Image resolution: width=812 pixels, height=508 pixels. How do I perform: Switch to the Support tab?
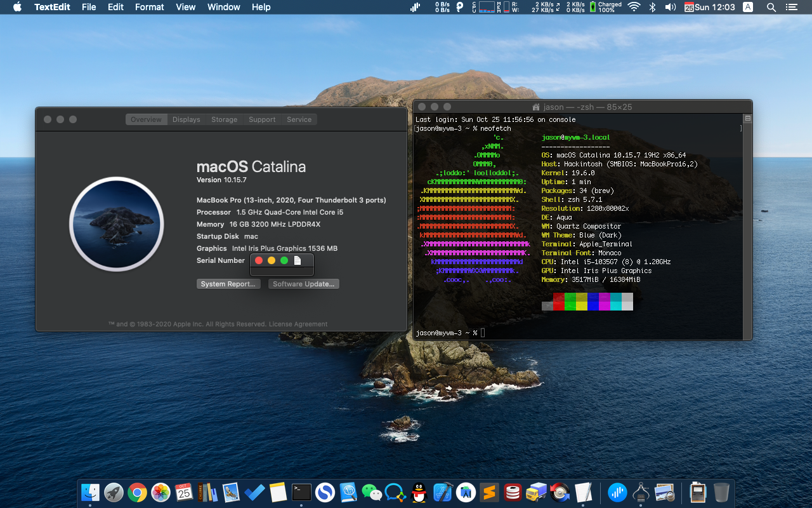[x=262, y=119]
